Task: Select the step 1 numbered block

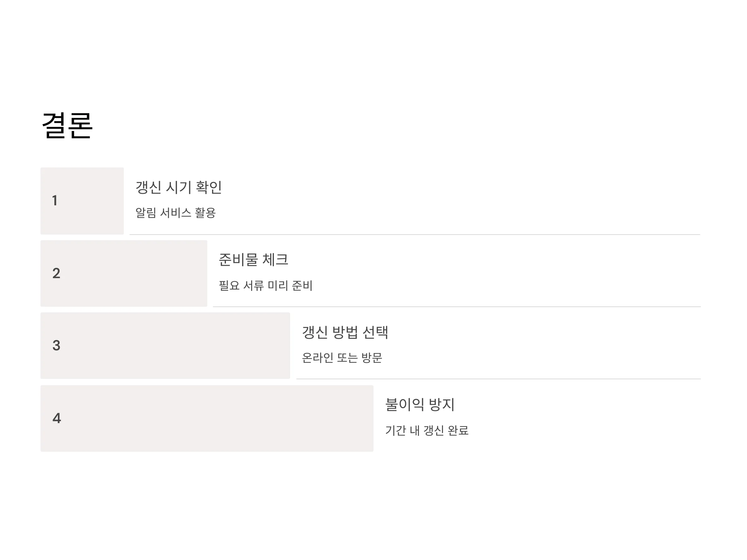Action: tap(82, 201)
